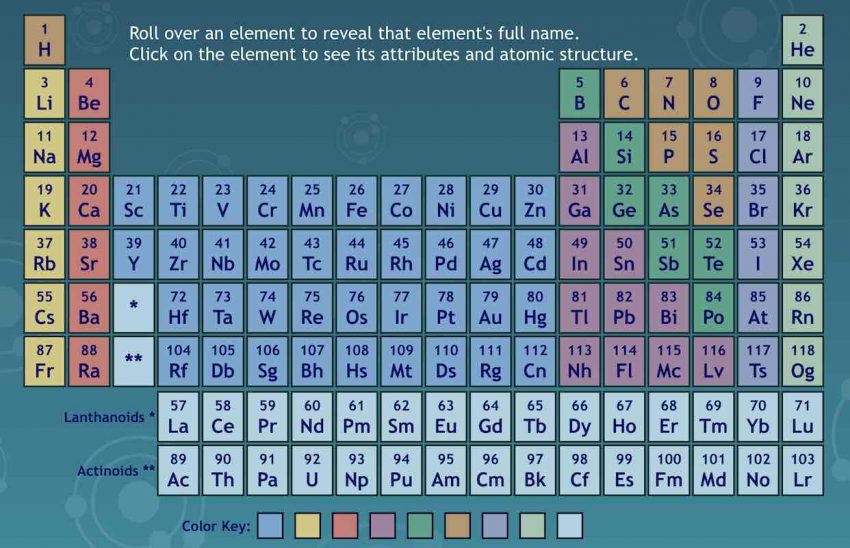Click the single asterisk lanthanoids placeholder tile

tap(134, 308)
